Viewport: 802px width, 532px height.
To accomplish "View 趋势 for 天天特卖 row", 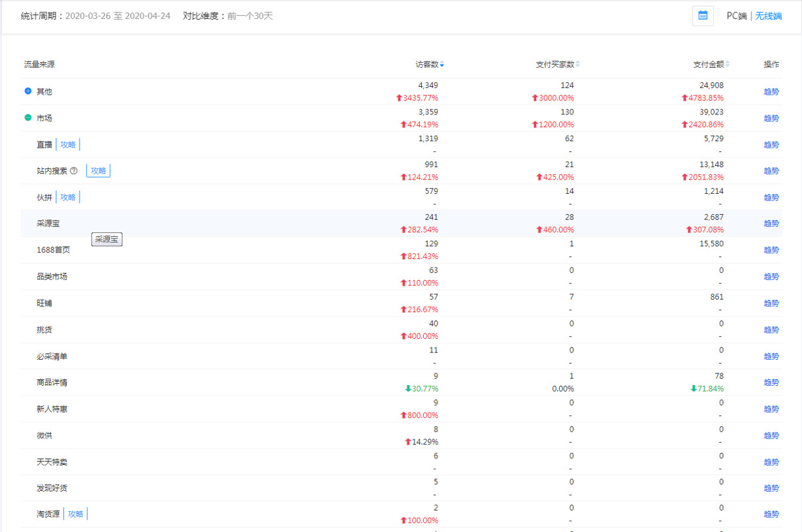I will click(x=771, y=462).
